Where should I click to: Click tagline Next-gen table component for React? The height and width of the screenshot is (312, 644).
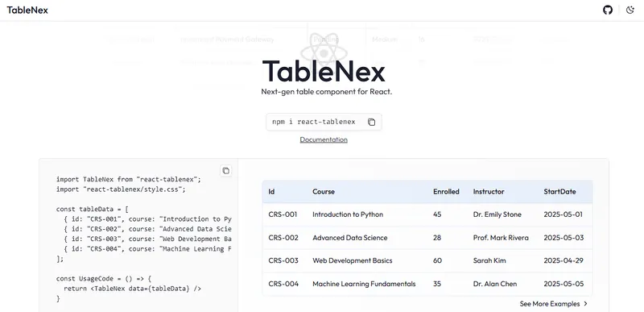point(327,92)
